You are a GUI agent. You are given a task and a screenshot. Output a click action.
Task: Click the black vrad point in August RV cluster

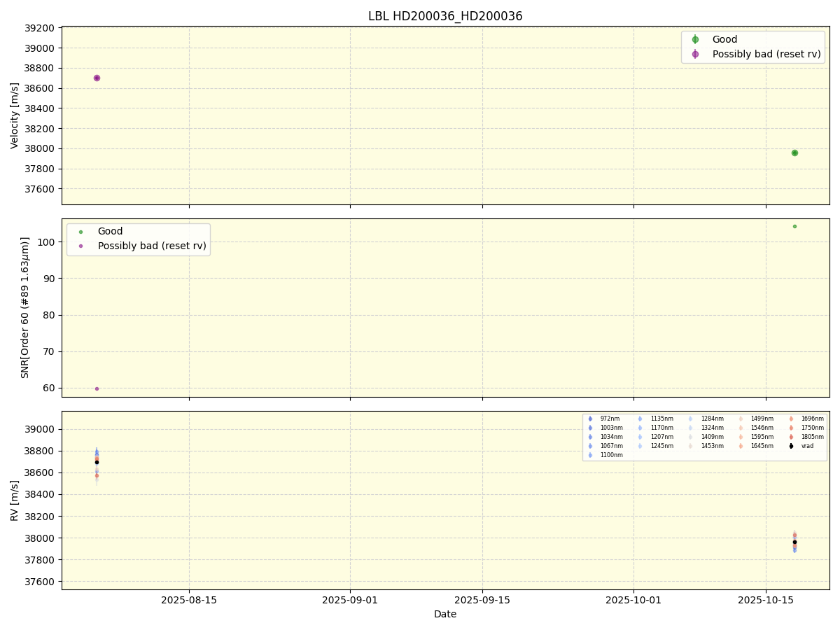tap(97, 462)
